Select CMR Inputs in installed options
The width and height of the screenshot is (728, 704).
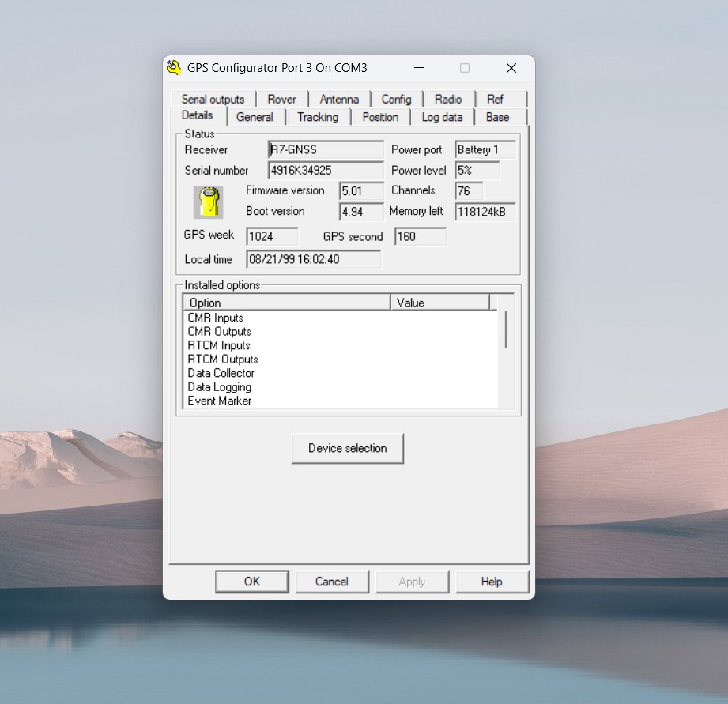(x=216, y=318)
